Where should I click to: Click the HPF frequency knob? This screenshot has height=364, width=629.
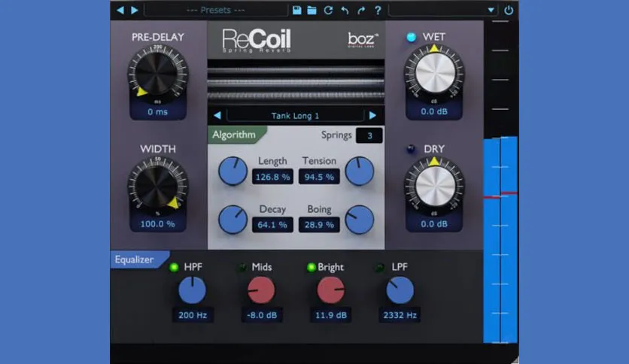pyautogui.click(x=192, y=290)
